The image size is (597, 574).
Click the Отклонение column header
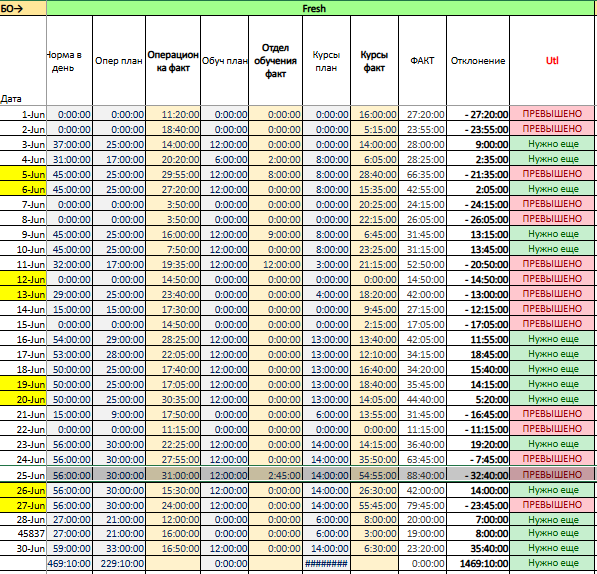478,61
